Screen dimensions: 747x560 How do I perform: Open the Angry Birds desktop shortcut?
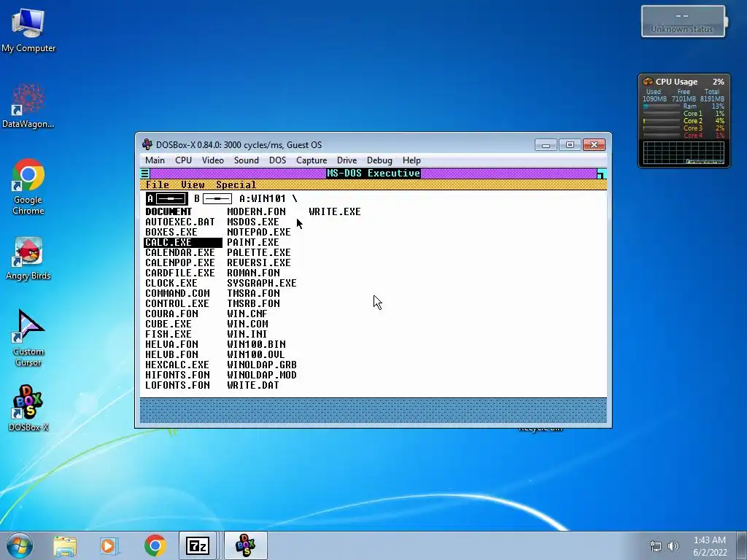pos(28,257)
